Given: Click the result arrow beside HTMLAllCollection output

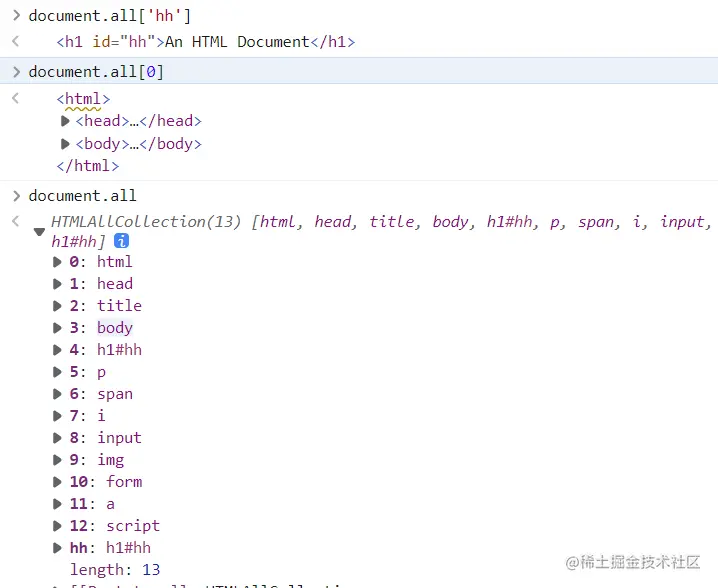Looking at the screenshot, I should click(16, 222).
